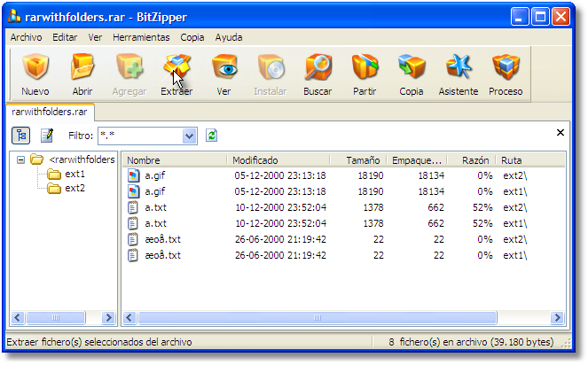
Task: Sort by the Empaque... column header
Action: 417,160
